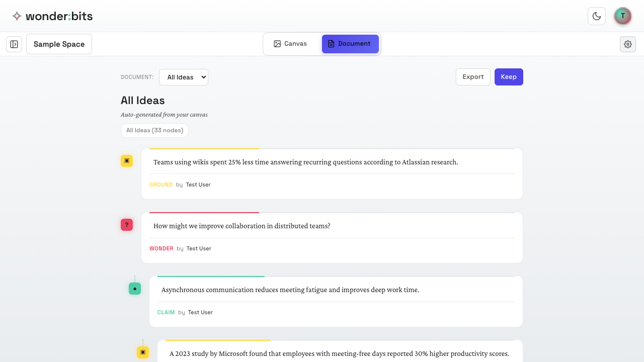644x362 pixels.
Task: Switch to the Canvas tab
Action: [x=290, y=44]
